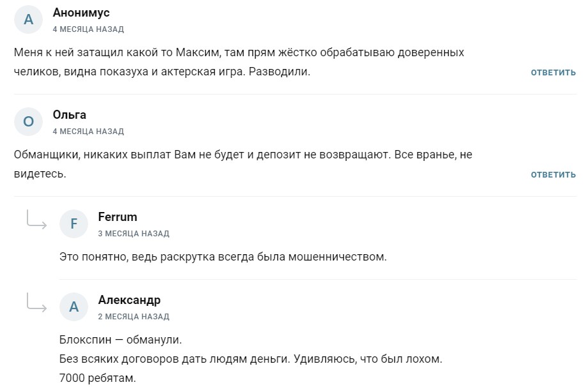Click the timestamp under Анонимус's name

(88, 29)
